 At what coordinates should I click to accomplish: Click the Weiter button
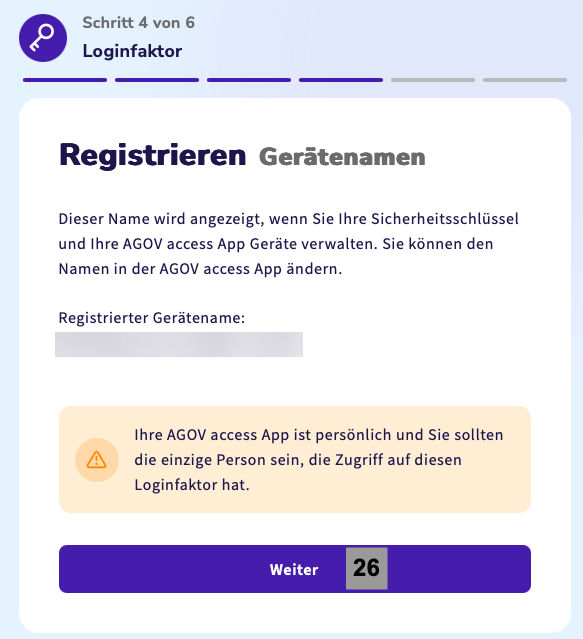(295, 569)
